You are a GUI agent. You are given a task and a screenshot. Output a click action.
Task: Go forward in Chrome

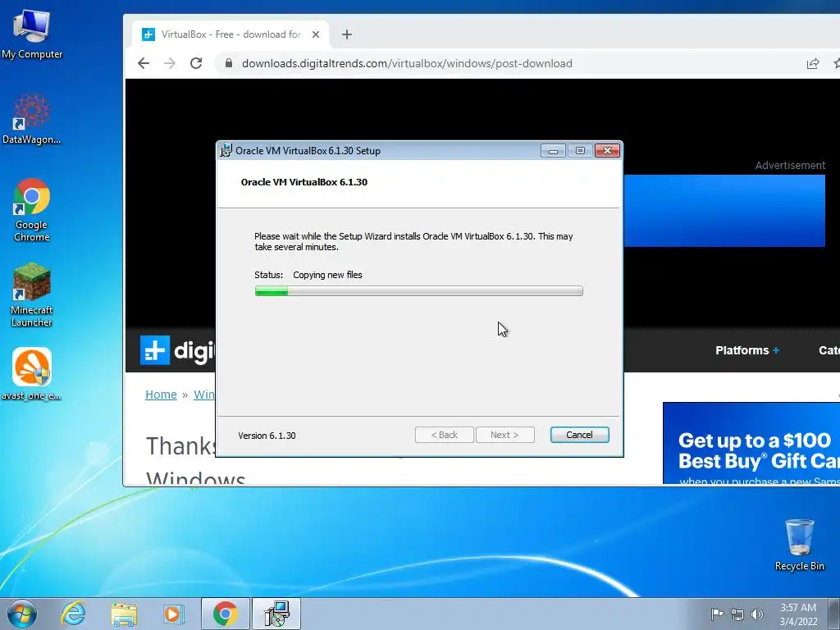(x=170, y=63)
